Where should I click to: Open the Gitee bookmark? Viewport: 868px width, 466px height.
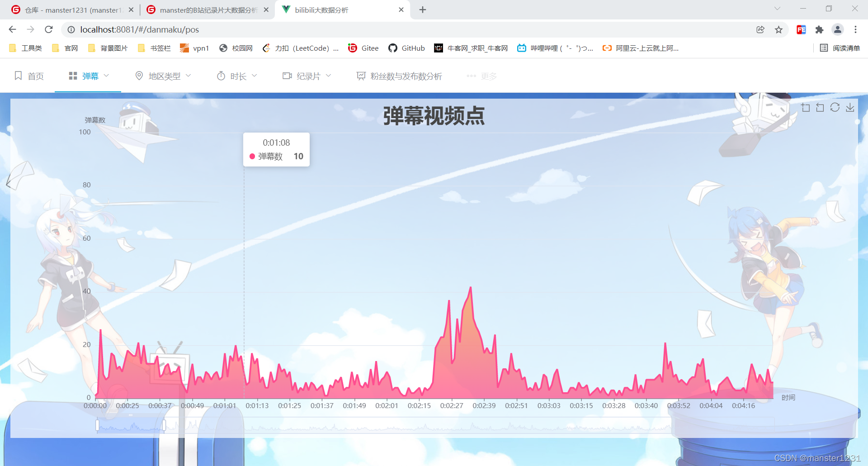[363, 48]
